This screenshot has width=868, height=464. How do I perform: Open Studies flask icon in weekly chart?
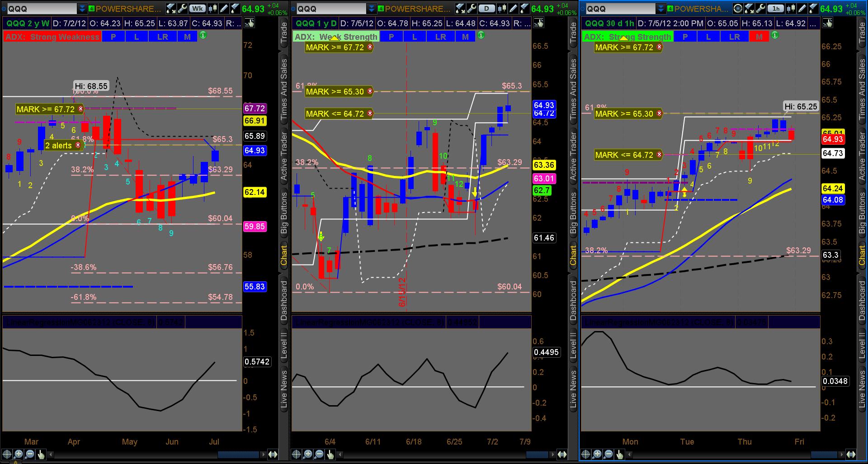click(x=171, y=8)
